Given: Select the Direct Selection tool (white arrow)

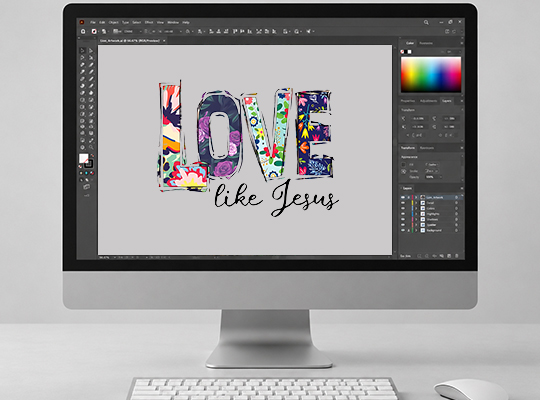Looking at the screenshot, I should tap(91, 51).
